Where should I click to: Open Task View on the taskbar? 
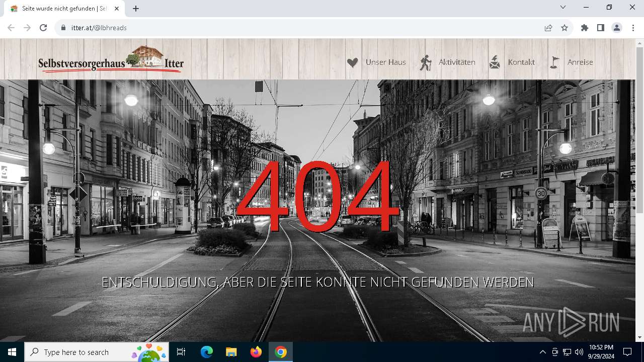tap(181, 352)
